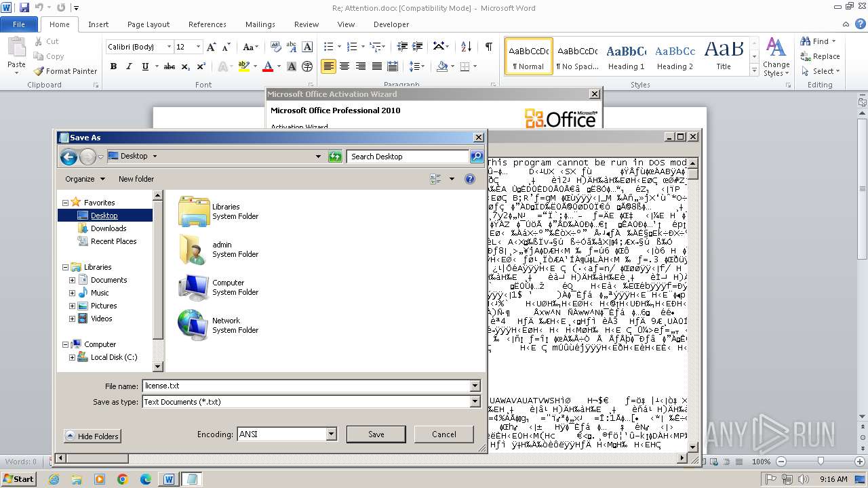Click the Clear Formatting icon
Image resolution: width=868 pixels, height=488 pixels.
click(x=276, y=47)
